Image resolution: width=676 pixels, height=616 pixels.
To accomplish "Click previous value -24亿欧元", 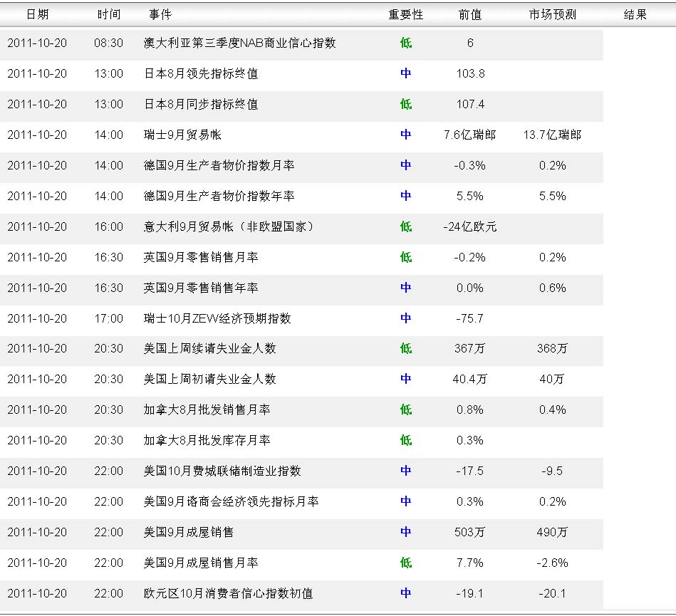I will 470,226.
